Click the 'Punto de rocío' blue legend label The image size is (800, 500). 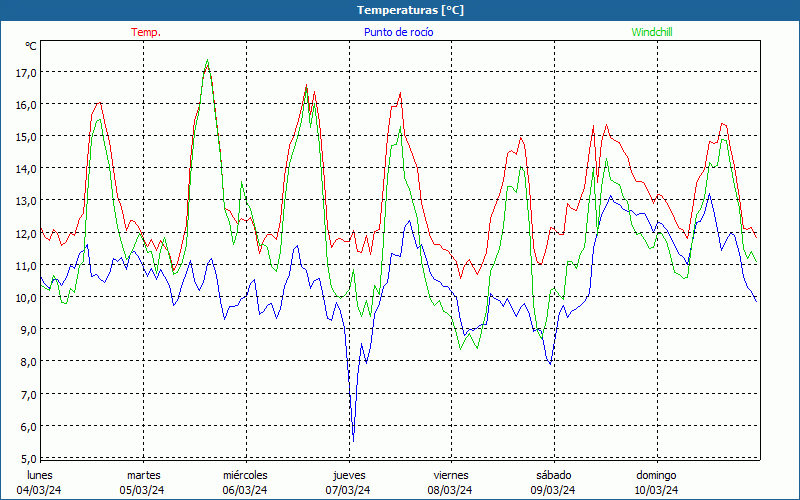[x=398, y=32]
